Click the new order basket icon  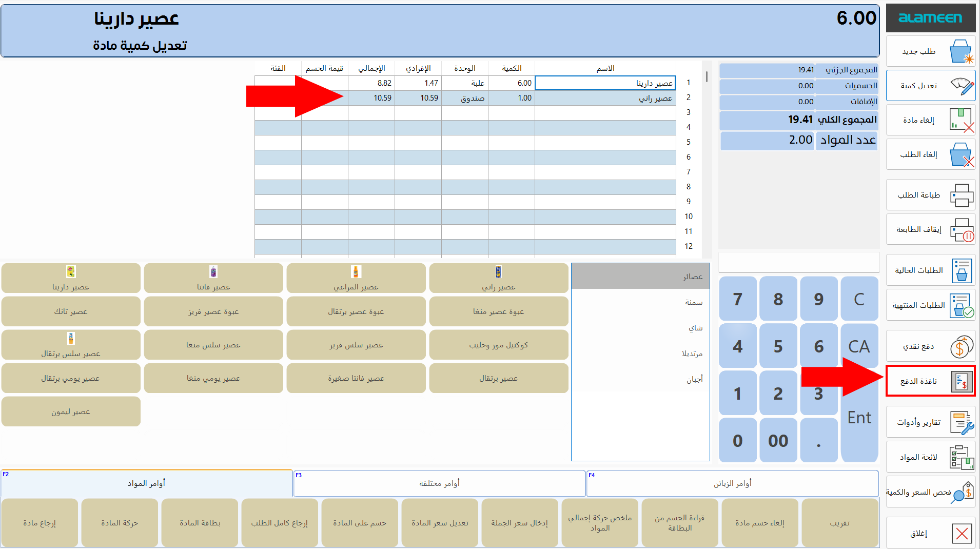(961, 52)
